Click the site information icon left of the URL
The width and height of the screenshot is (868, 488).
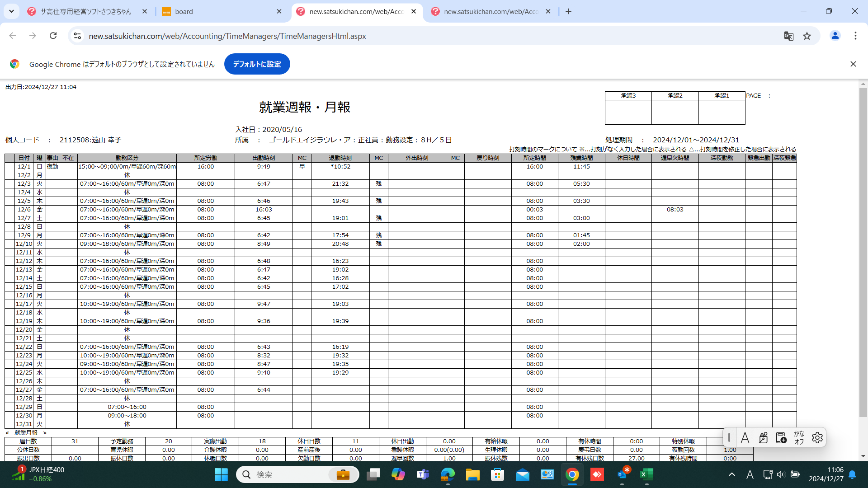(x=77, y=36)
